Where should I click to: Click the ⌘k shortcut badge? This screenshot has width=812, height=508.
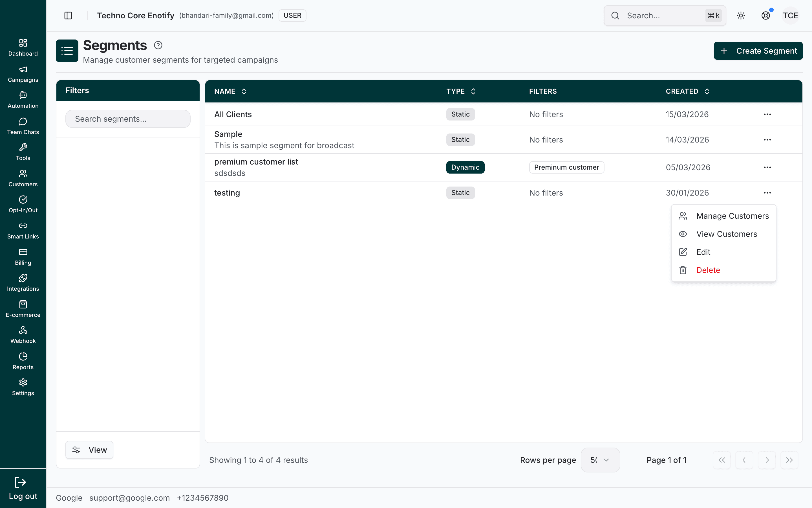click(713, 16)
